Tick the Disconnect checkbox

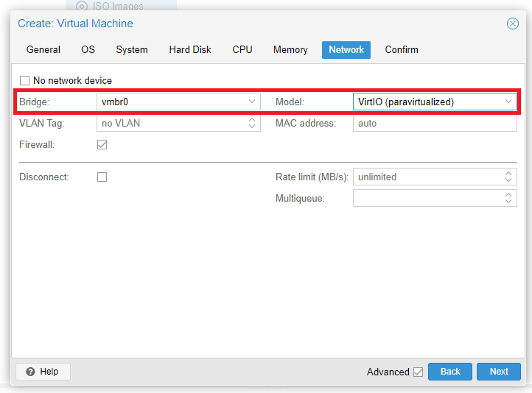click(x=102, y=177)
